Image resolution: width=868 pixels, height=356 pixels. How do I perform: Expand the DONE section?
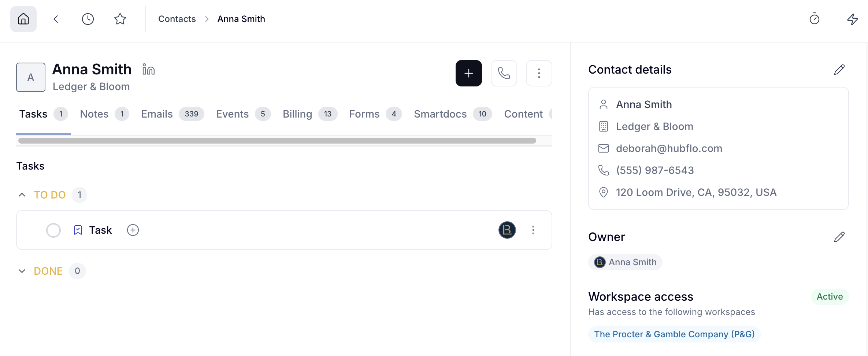click(x=22, y=271)
